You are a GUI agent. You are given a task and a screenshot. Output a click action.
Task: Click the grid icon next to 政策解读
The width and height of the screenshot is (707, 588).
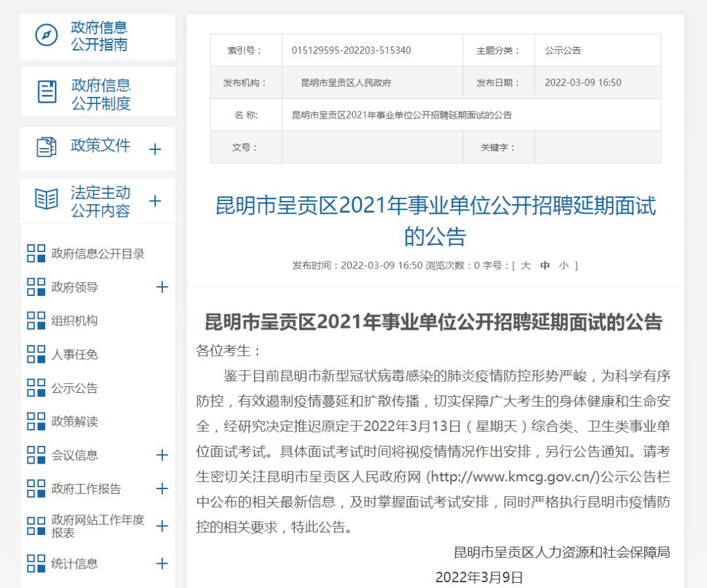[36, 421]
